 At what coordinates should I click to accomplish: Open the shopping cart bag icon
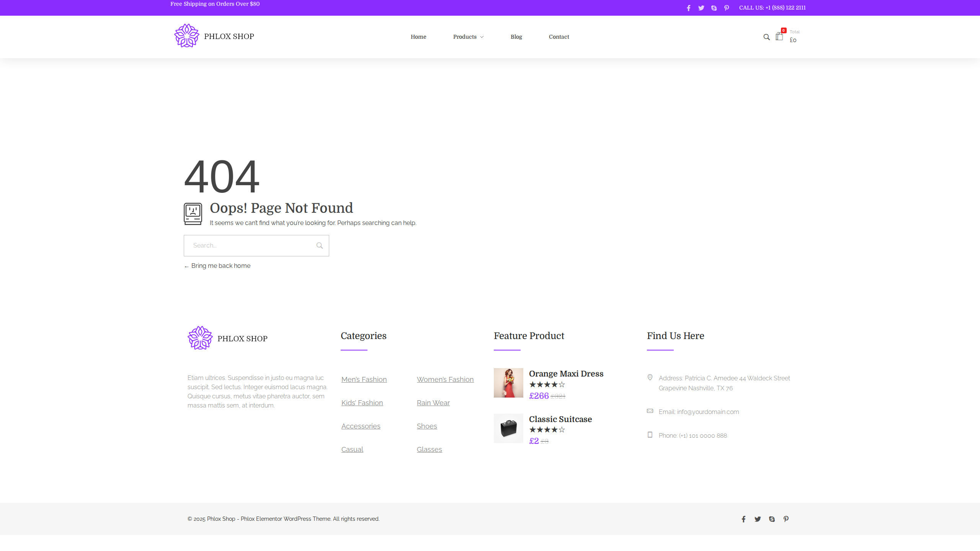(x=779, y=37)
